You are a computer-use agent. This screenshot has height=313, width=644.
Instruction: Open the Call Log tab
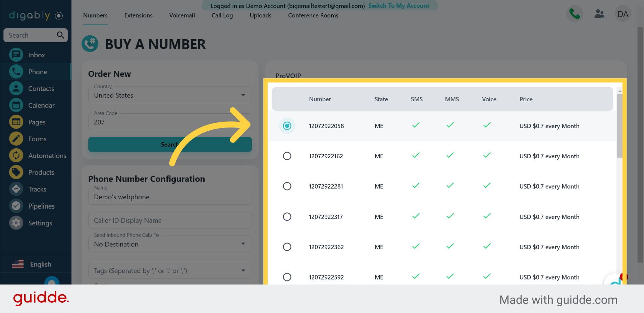[222, 15]
